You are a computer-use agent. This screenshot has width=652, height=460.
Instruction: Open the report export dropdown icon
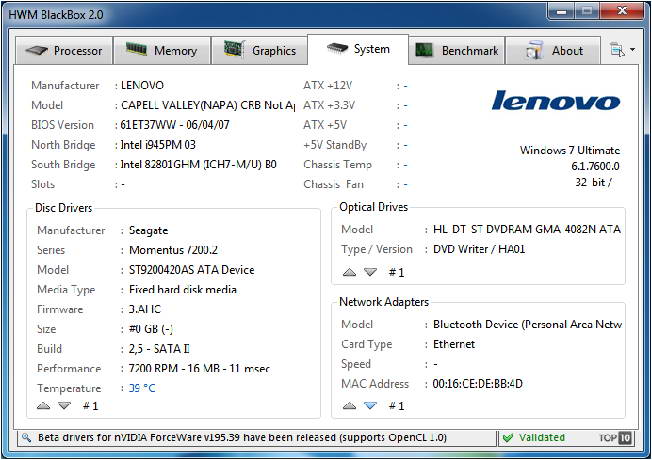[622, 50]
